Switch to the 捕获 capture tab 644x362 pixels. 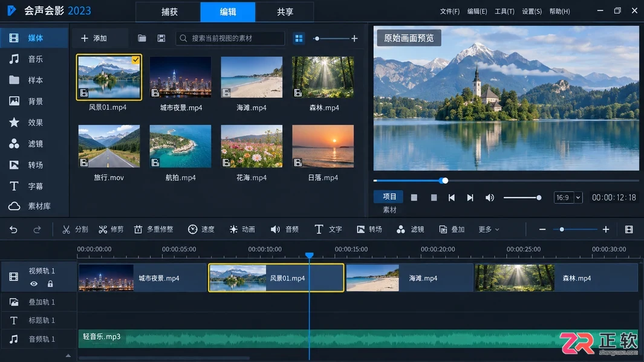(169, 12)
